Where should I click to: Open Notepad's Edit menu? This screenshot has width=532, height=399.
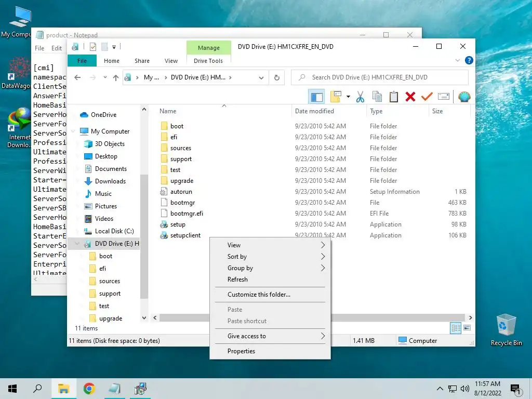pos(56,48)
